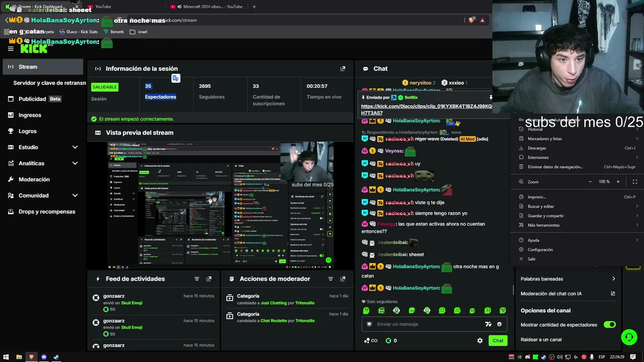Open Steam from the taskbar
Image resolution: width=644 pixels, height=362 pixels.
coord(56,357)
